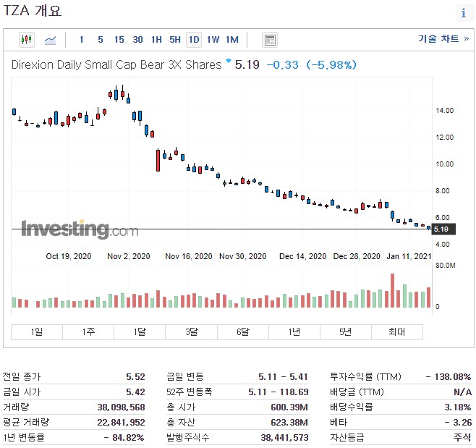
Task: Click the 투자수익률 (TTM) value -138.08%
Action: pyautogui.click(x=448, y=376)
